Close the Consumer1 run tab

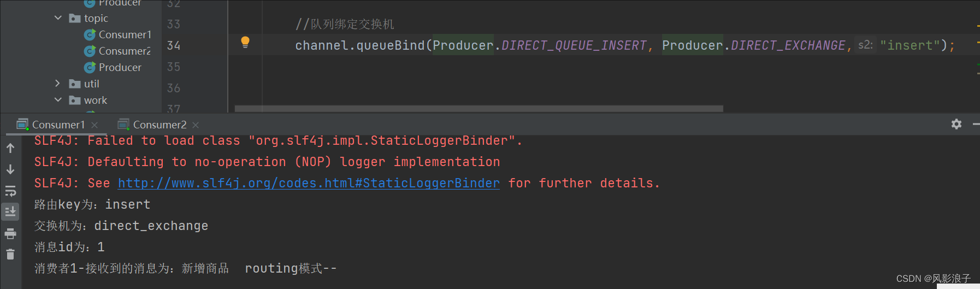(x=95, y=125)
